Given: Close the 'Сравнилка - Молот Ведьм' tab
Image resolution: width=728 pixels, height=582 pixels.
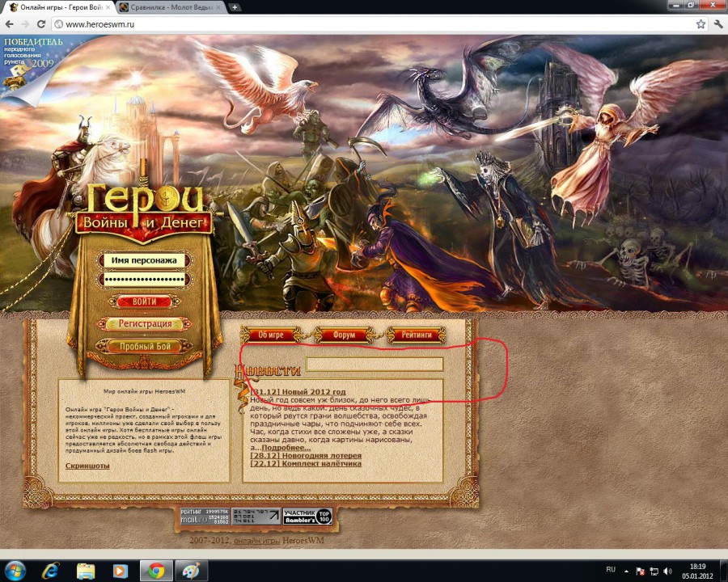Looking at the screenshot, I should (x=218, y=7).
